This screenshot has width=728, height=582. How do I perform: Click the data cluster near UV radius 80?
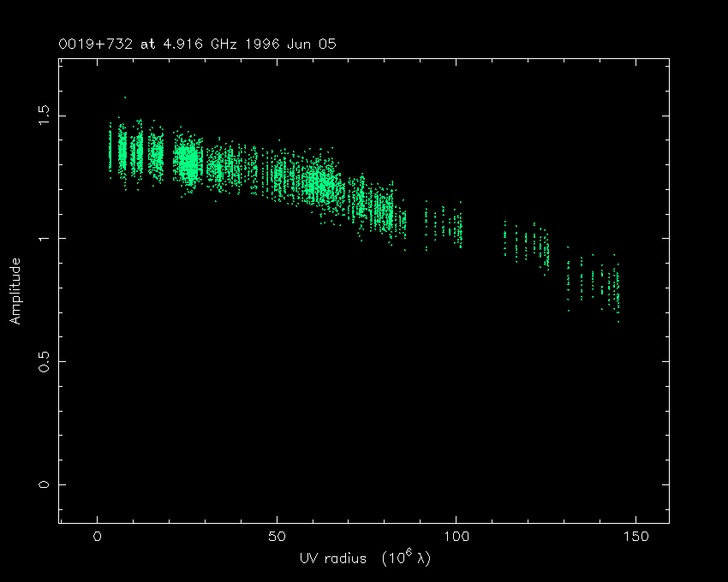click(385, 211)
